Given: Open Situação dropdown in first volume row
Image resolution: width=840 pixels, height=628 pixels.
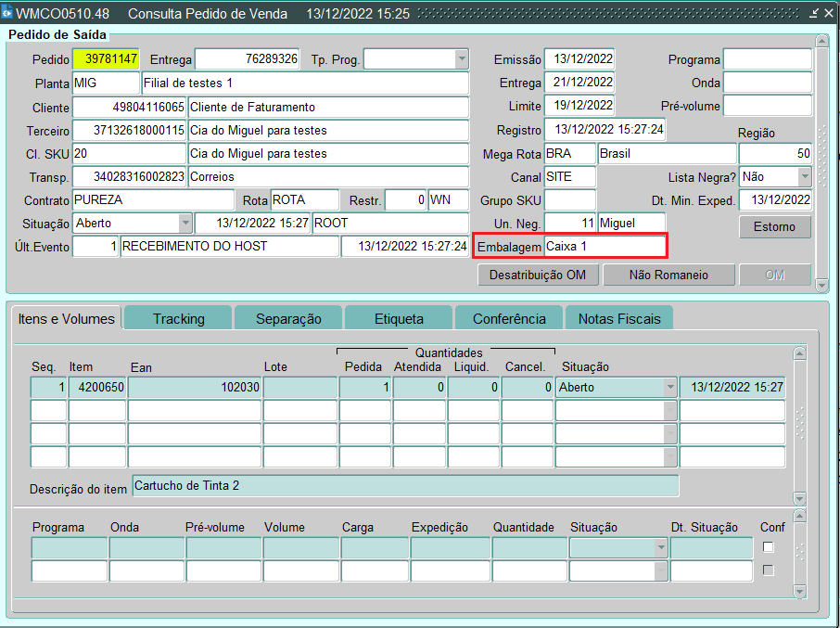Looking at the screenshot, I should click(x=661, y=547).
